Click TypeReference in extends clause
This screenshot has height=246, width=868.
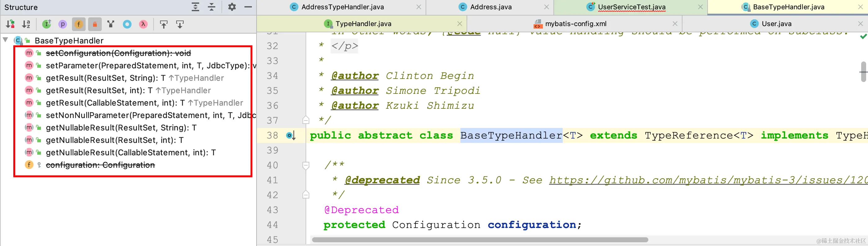tap(689, 135)
